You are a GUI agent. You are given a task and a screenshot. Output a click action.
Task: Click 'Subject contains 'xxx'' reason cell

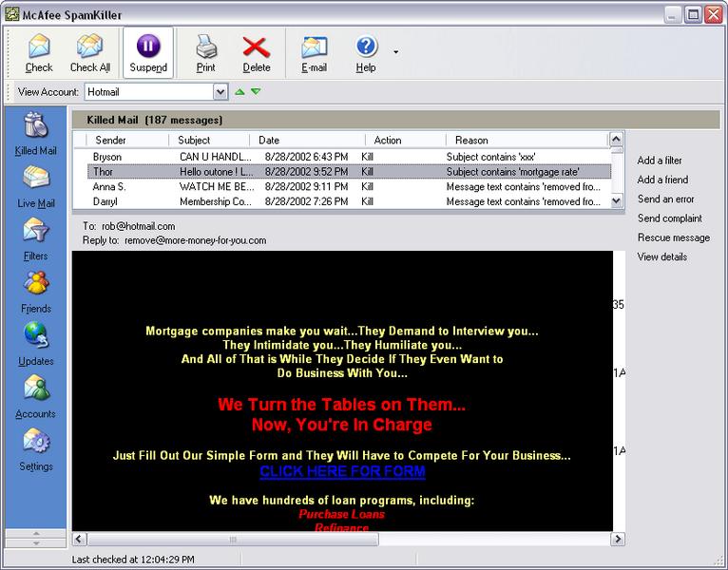pyautogui.click(x=490, y=157)
